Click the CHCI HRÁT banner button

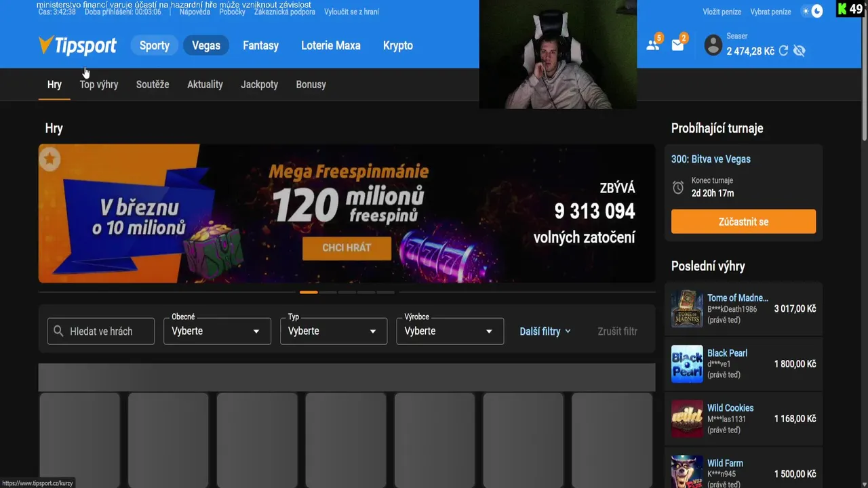click(x=347, y=247)
